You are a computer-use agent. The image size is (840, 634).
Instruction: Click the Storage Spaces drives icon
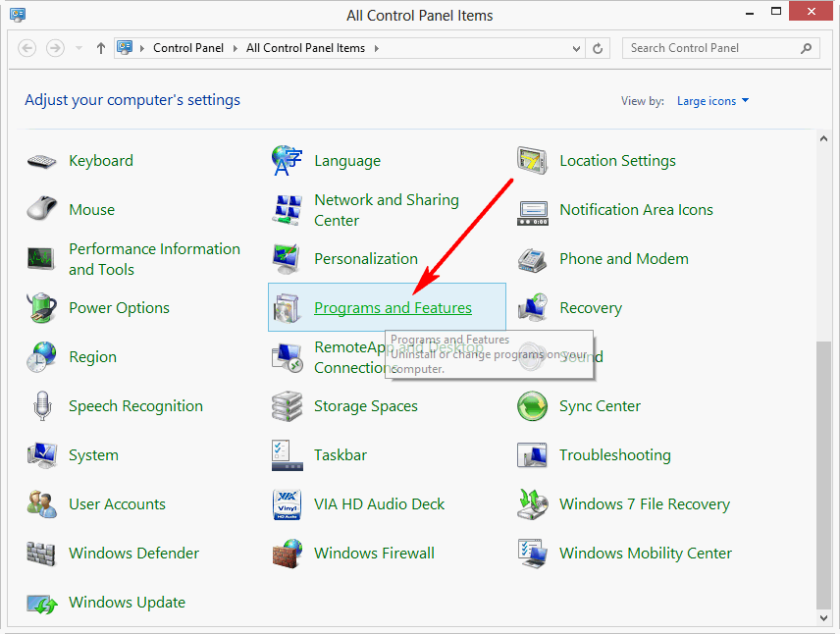coord(288,406)
